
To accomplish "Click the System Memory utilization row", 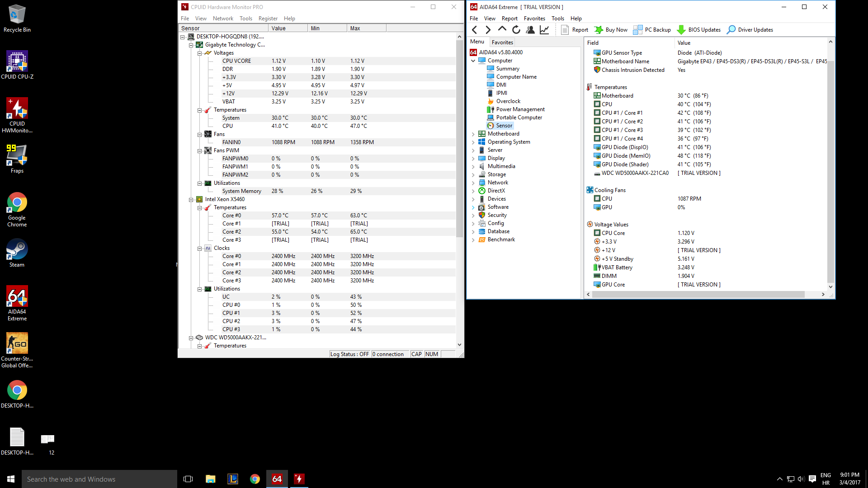I will coord(317,191).
